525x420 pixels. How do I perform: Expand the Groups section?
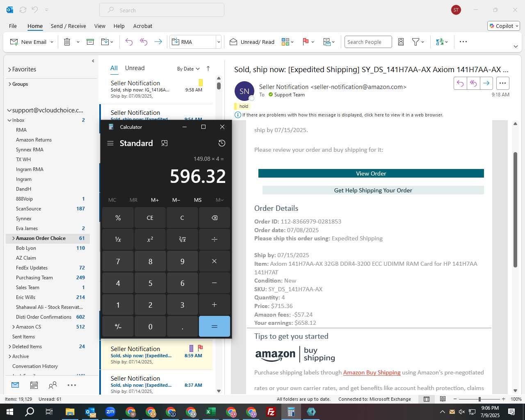tap(9, 84)
